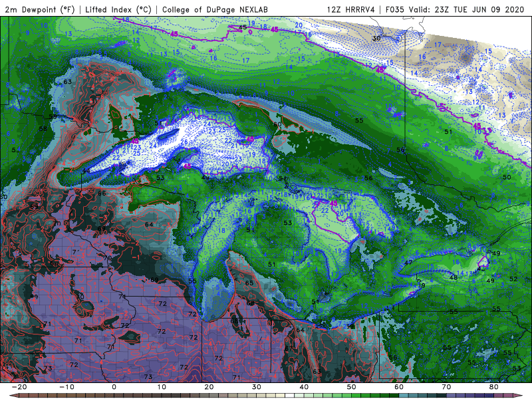
Task: Click the '12Z HRRRV4' model run label
Action: pos(351,9)
